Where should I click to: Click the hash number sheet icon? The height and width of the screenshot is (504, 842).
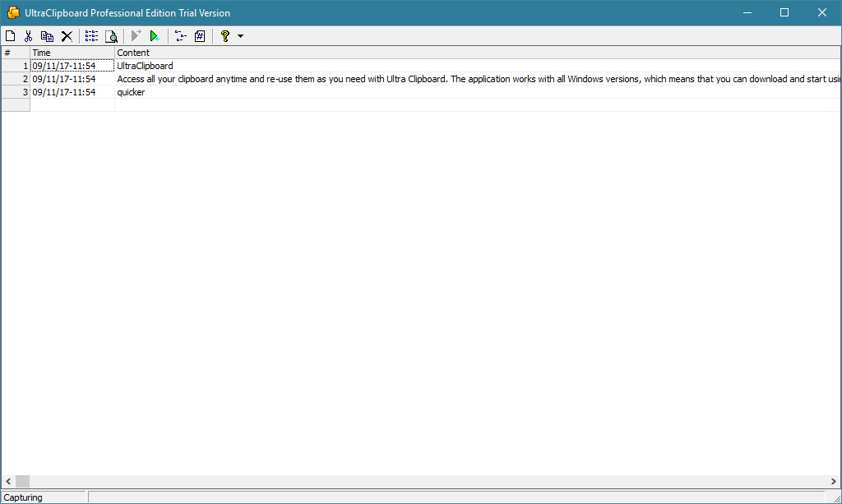click(200, 36)
